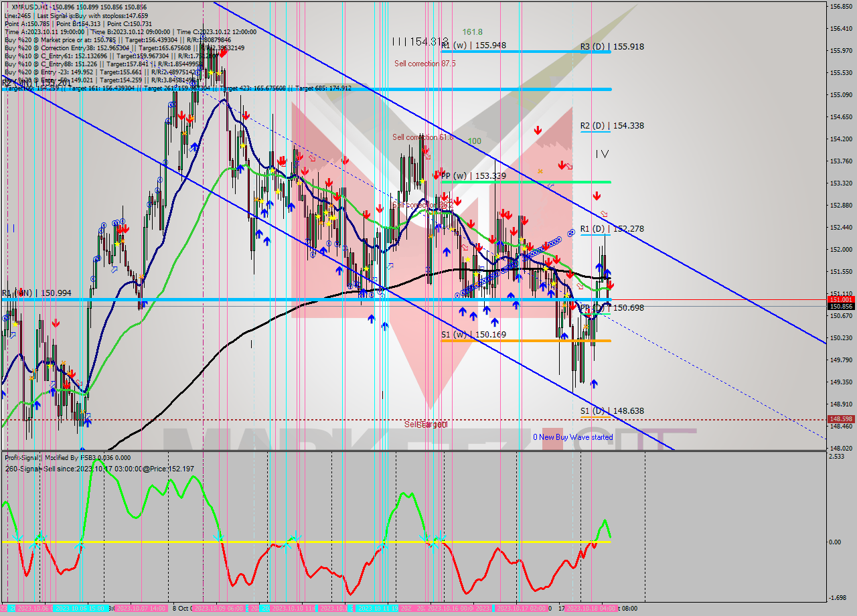This screenshot has height=616, width=857.
Task: Click the green 100 Fibonacci level label
Action: (x=474, y=141)
